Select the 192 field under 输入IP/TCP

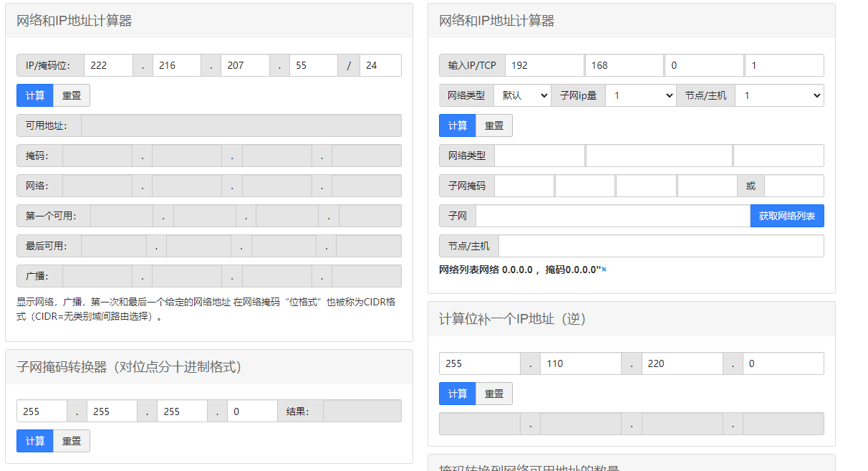click(x=544, y=65)
